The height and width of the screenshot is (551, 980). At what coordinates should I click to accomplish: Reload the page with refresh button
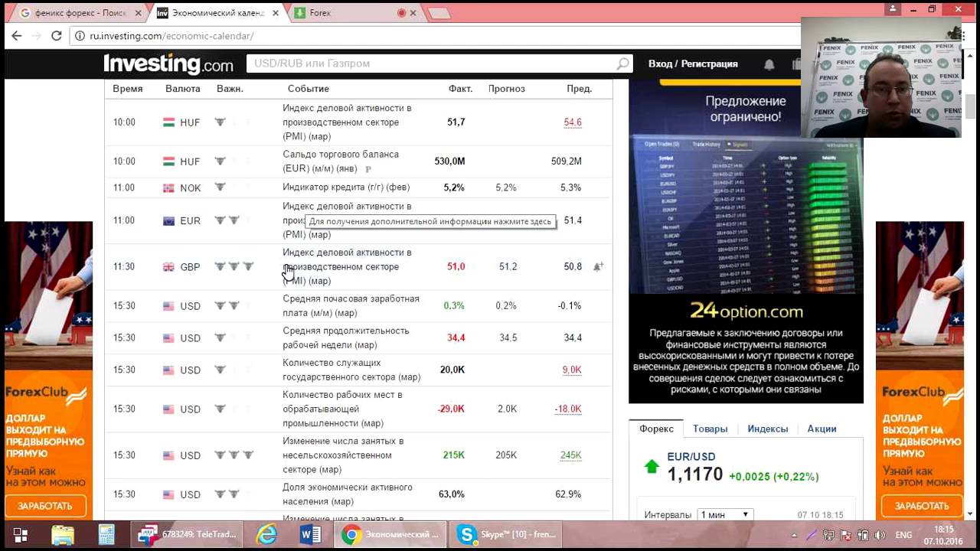(56, 36)
